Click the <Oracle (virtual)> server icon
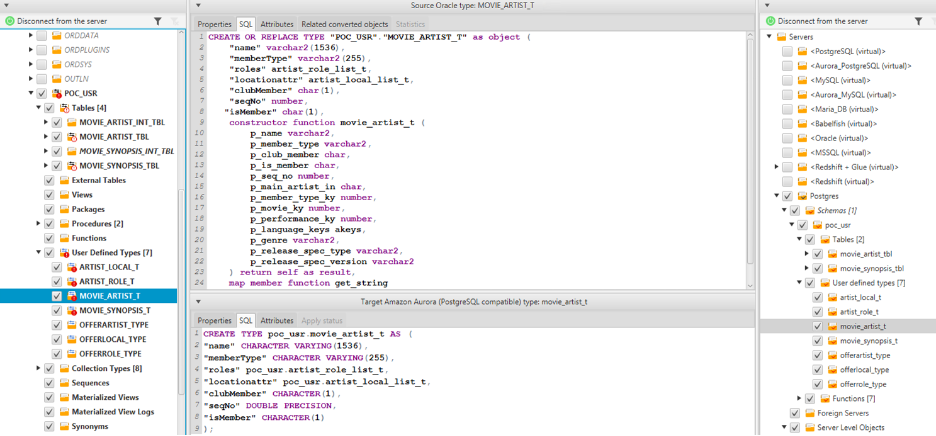The height and width of the screenshot is (436, 936). tap(803, 138)
